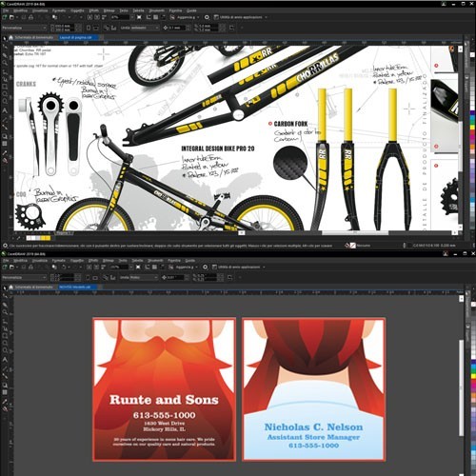Screen dimensions: 476x476
Task: Open Options gear icon in lower window toolbar
Action: 206,267
